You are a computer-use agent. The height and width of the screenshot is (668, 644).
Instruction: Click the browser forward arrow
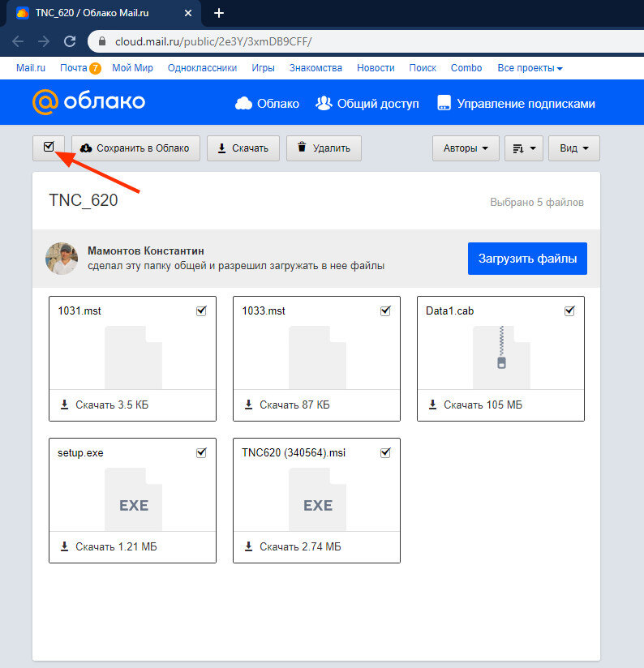[x=44, y=41]
